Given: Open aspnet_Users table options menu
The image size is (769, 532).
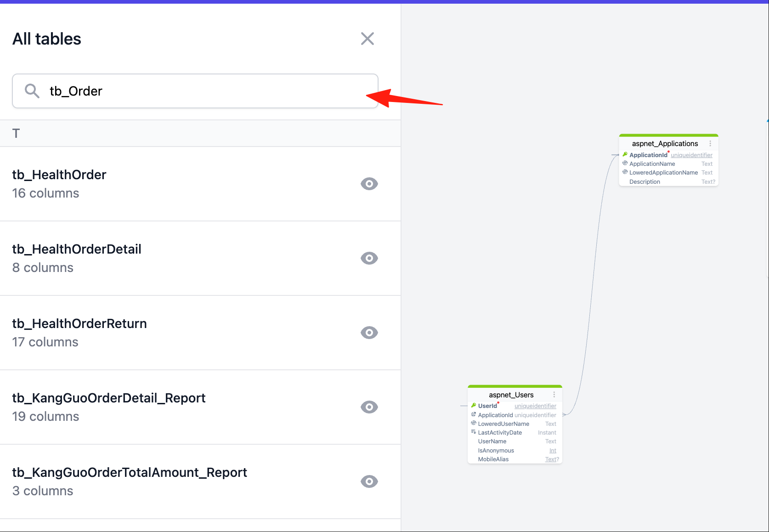Looking at the screenshot, I should 554,395.
